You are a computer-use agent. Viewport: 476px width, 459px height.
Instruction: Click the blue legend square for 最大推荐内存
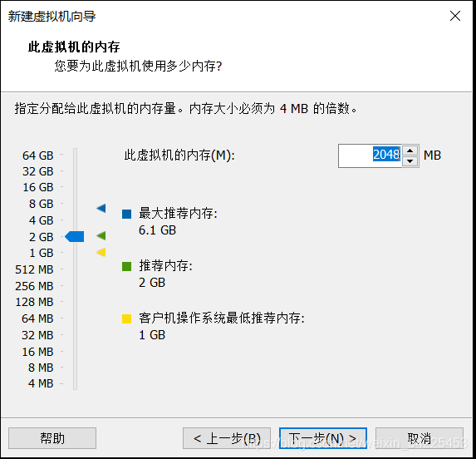(126, 214)
